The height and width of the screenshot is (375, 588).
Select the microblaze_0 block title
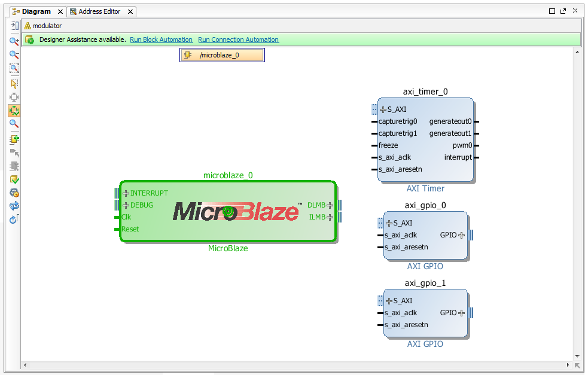tap(228, 175)
